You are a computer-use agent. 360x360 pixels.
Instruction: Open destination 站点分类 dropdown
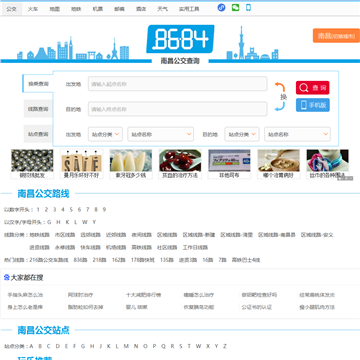[242, 134]
